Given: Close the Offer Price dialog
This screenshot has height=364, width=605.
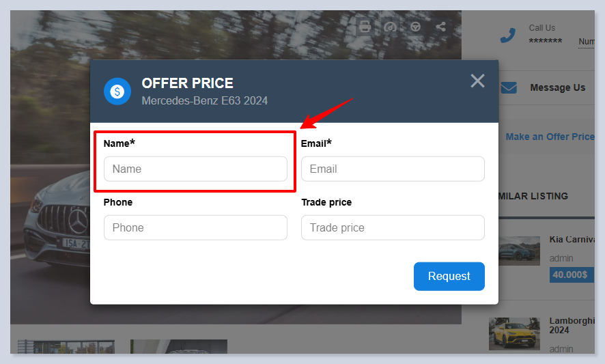Looking at the screenshot, I should (x=477, y=81).
